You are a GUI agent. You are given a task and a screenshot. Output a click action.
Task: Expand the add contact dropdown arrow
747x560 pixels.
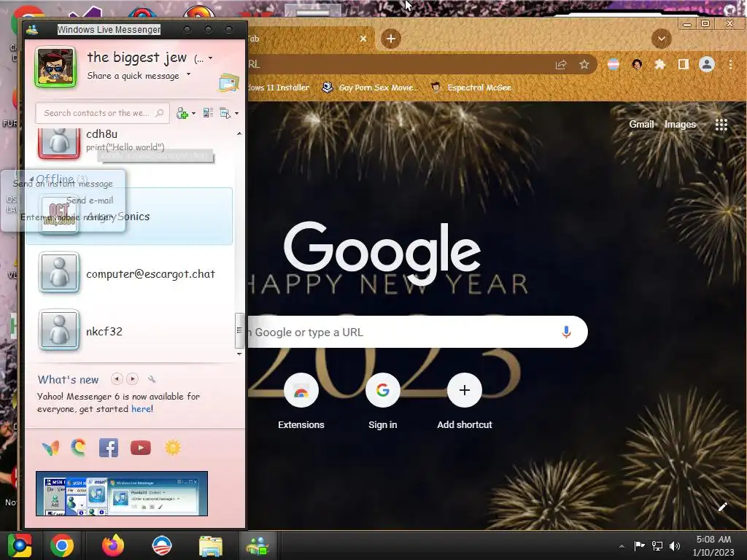193,113
